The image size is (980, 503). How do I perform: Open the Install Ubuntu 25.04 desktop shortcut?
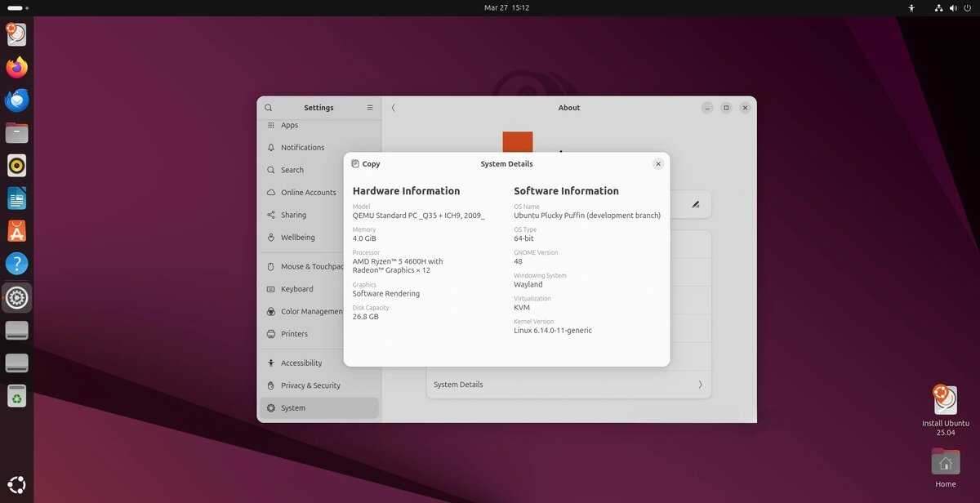(x=945, y=401)
